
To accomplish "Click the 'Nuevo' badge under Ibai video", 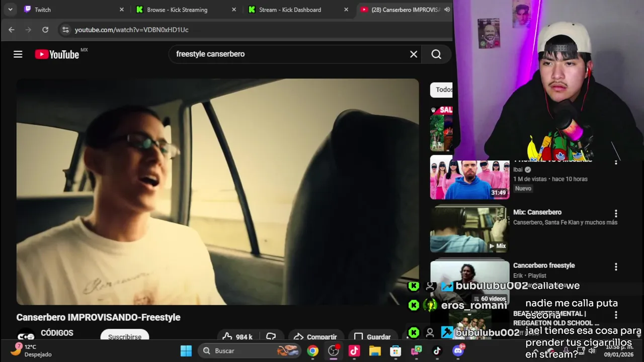I will tap(523, 189).
